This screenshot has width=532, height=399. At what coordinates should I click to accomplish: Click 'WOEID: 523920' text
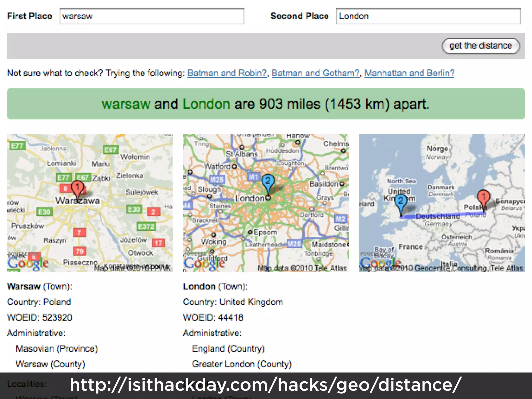pos(39,317)
